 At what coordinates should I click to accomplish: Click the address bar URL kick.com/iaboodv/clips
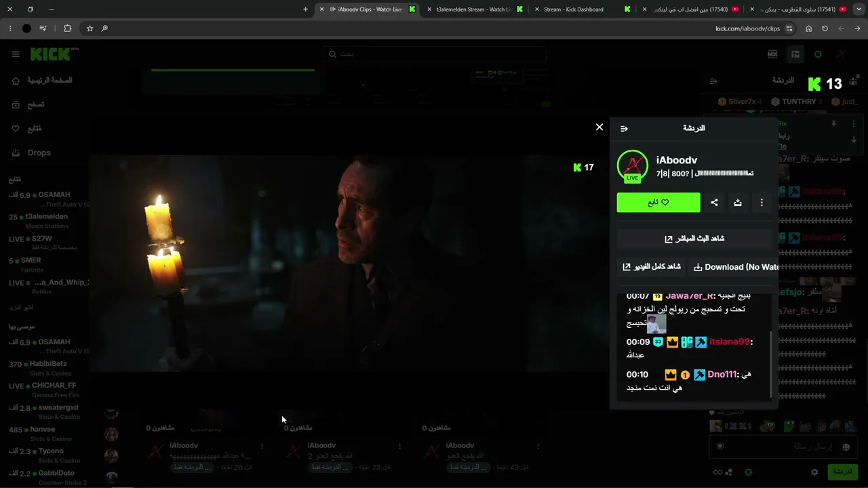point(747,28)
